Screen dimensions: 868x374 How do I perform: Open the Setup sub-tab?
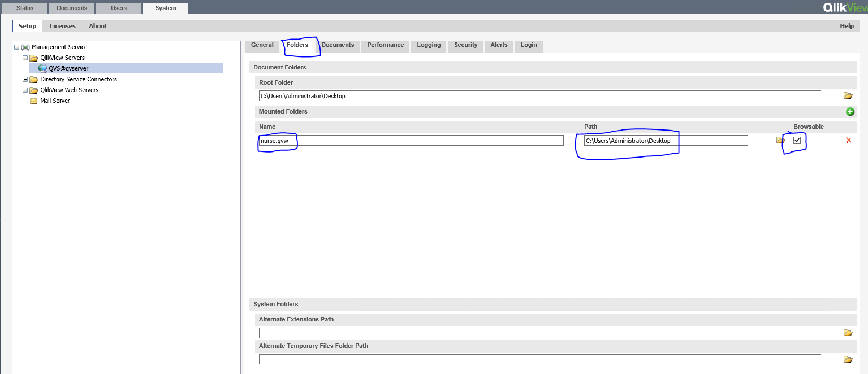[x=27, y=26]
